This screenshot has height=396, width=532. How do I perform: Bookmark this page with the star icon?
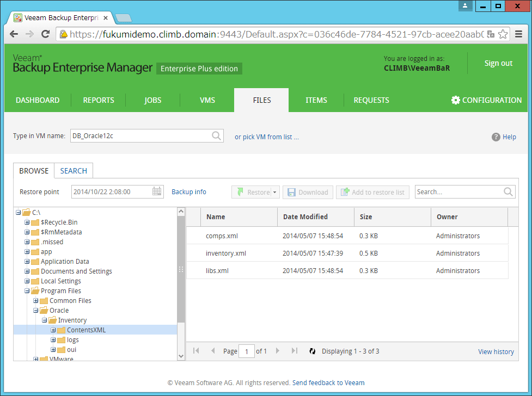503,34
